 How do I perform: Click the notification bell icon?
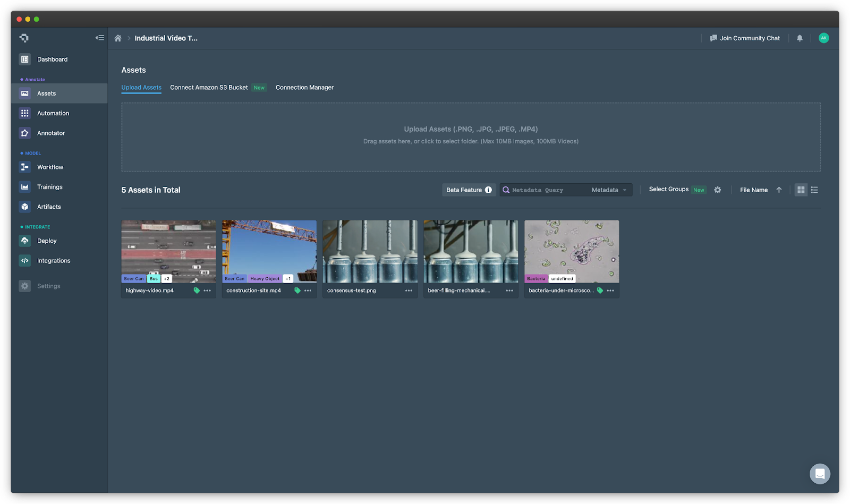800,38
